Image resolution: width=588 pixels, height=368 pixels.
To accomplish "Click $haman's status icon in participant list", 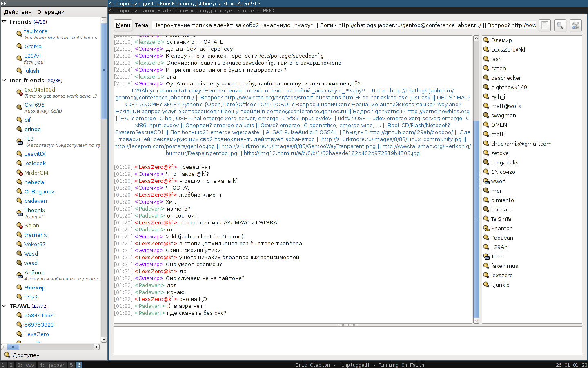I will pyautogui.click(x=486, y=229).
